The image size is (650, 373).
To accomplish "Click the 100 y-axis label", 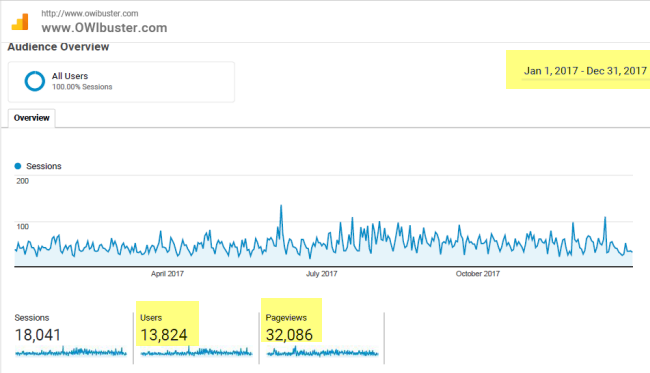I will coord(22,227).
